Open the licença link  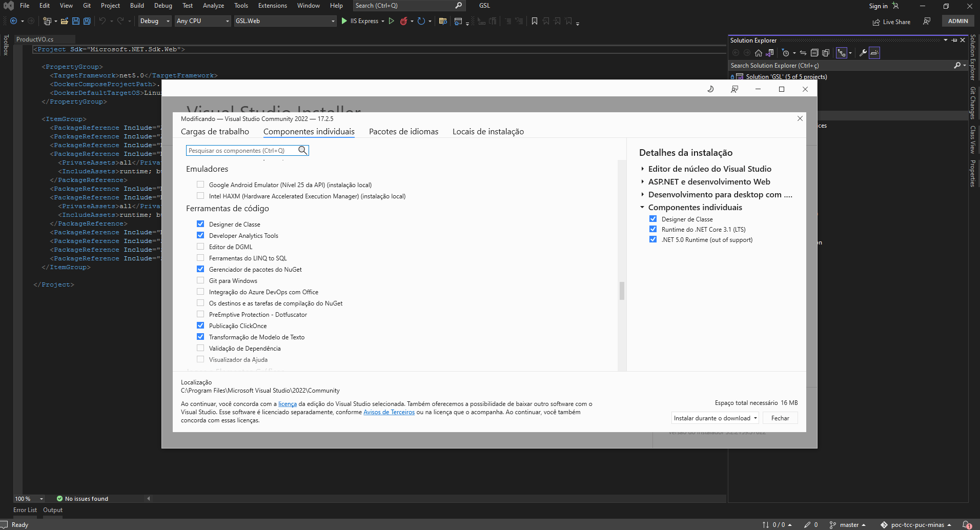287,404
